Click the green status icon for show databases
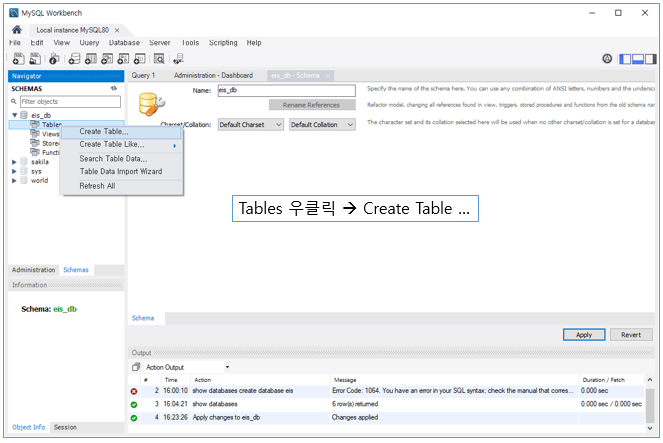663x443 pixels. (x=134, y=405)
